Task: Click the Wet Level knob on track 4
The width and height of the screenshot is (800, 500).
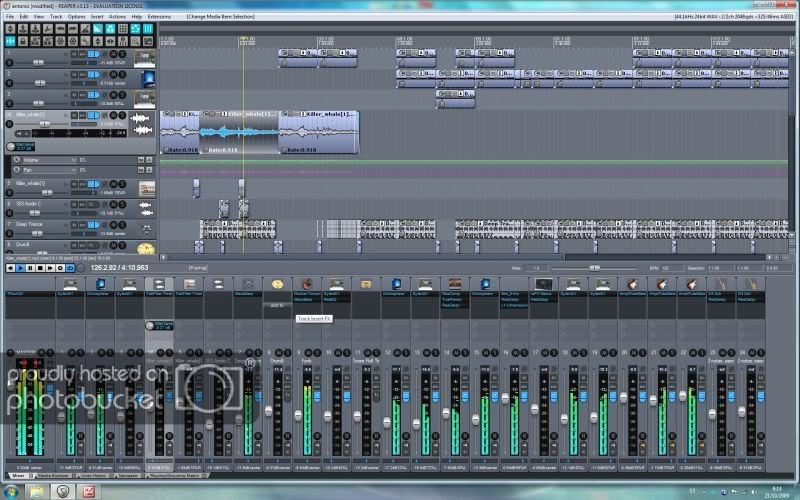Action: point(11,147)
